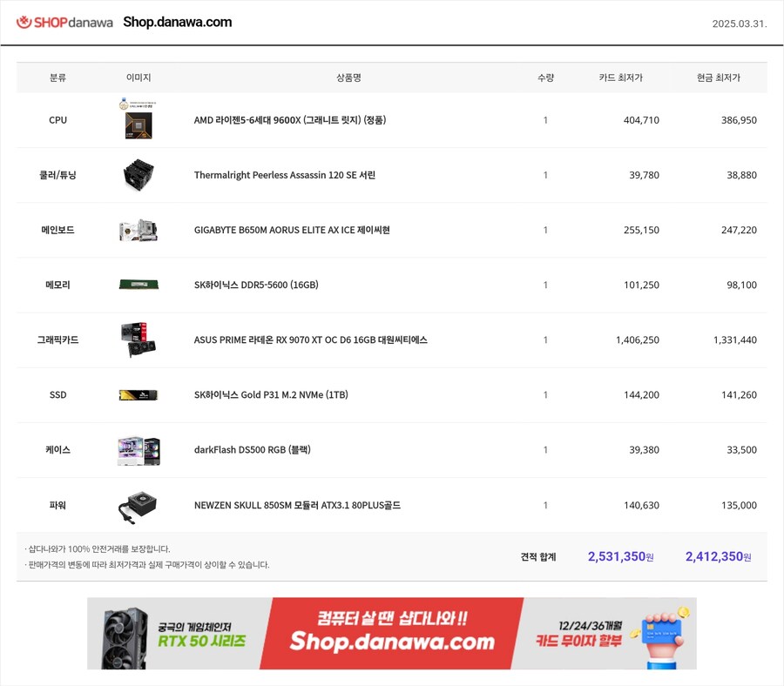The width and height of the screenshot is (784, 686).
Task: Open the Shop.danawa.com red promotional banner
Action: click(x=391, y=633)
